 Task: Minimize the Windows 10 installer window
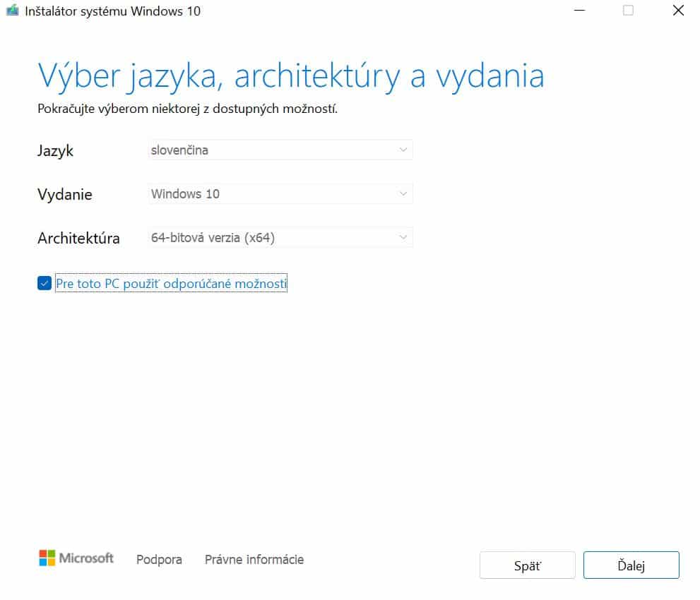[579, 11]
